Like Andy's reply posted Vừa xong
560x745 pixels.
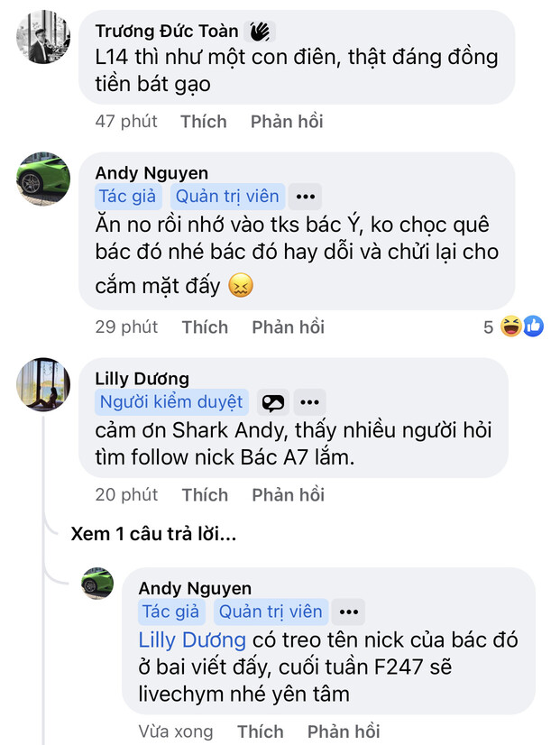point(260,731)
